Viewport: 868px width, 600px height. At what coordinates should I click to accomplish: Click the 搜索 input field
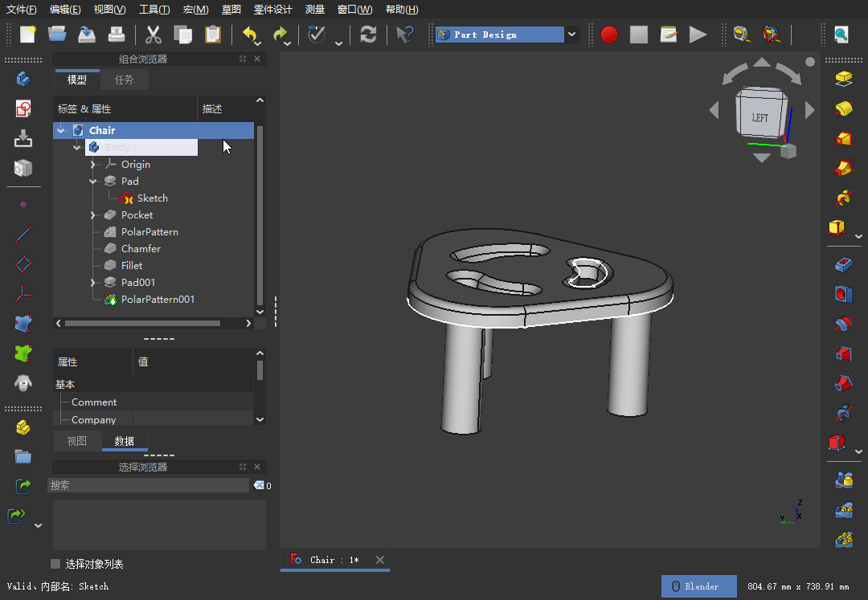(149, 485)
